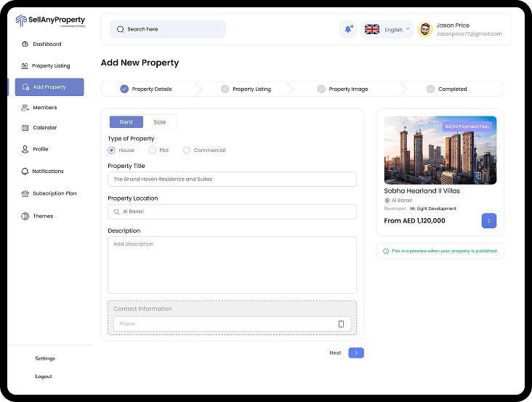The width and height of the screenshot is (532, 402).
Task: Click the Themes palette icon
Action: click(25, 216)
